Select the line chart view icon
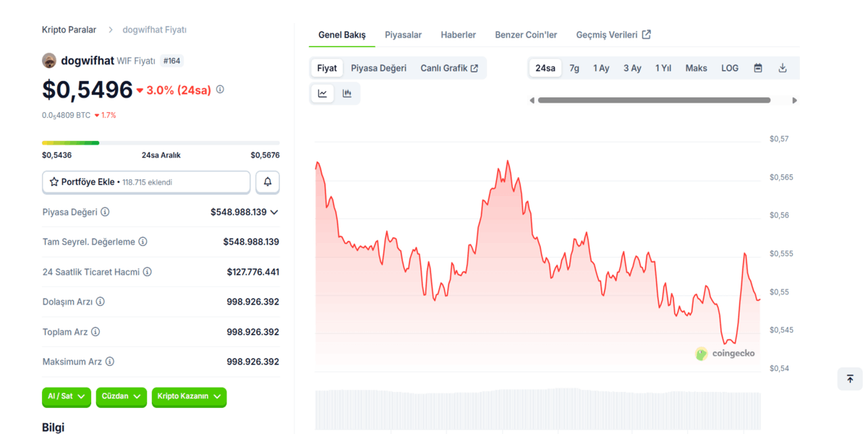868x434 pixels. [x=323, y=93]
